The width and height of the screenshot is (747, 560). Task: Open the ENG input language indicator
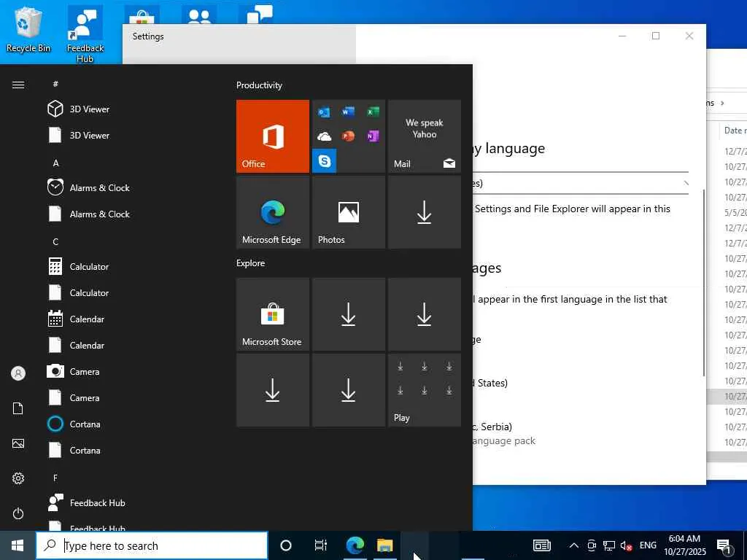(648, 545)
